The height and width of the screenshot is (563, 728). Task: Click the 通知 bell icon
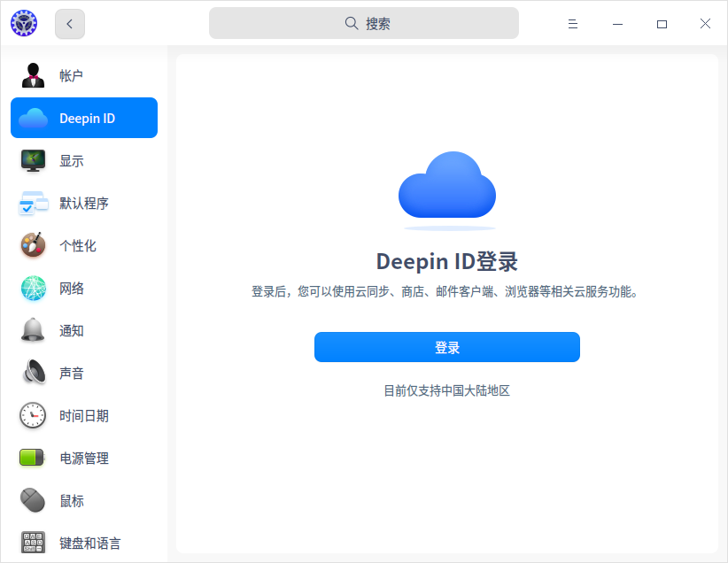33,330
